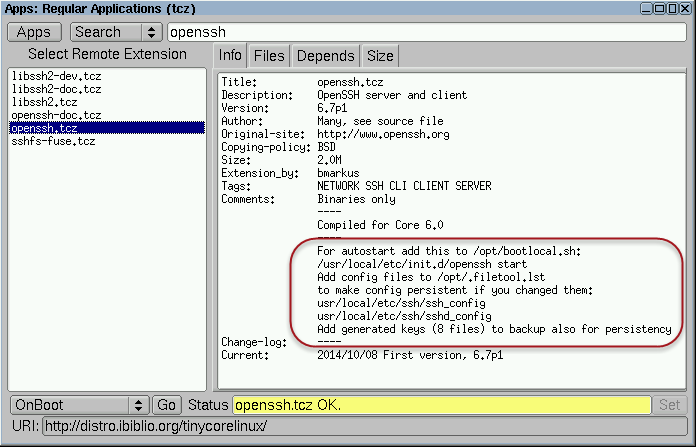Select sshfs-fuse.tcz extension

pos(53,141)
